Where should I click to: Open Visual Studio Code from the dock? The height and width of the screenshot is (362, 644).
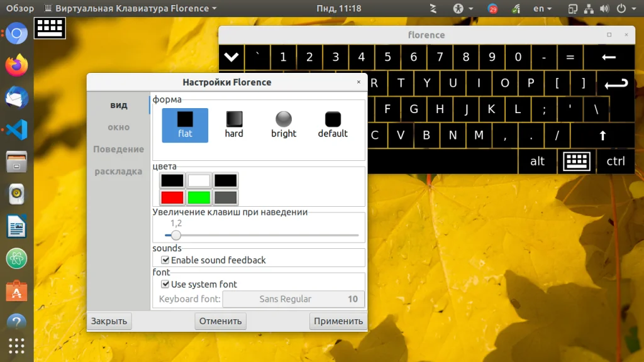point(17,129)
